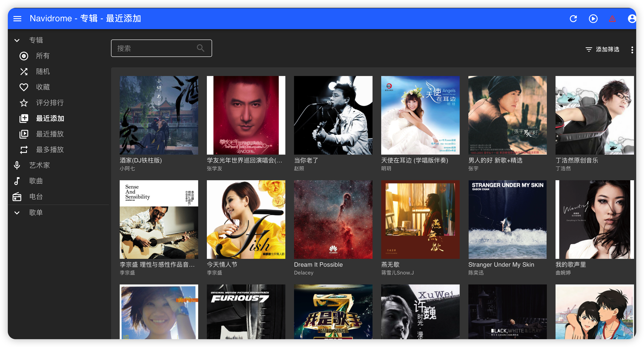Click the shuffle icon next to 随机
This screenshot has width=644, height=347.
point(24,72)
